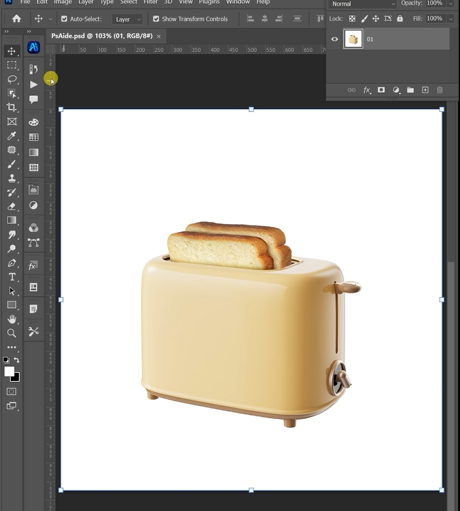Open the Change Screen Mode menu
The height and width of the screenshot is (511, 460).
pyautogui.click(x=12, y=406)
